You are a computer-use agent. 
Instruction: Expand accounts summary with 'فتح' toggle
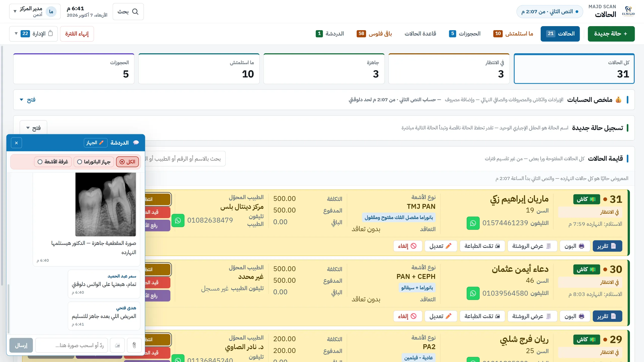[28, 100]
